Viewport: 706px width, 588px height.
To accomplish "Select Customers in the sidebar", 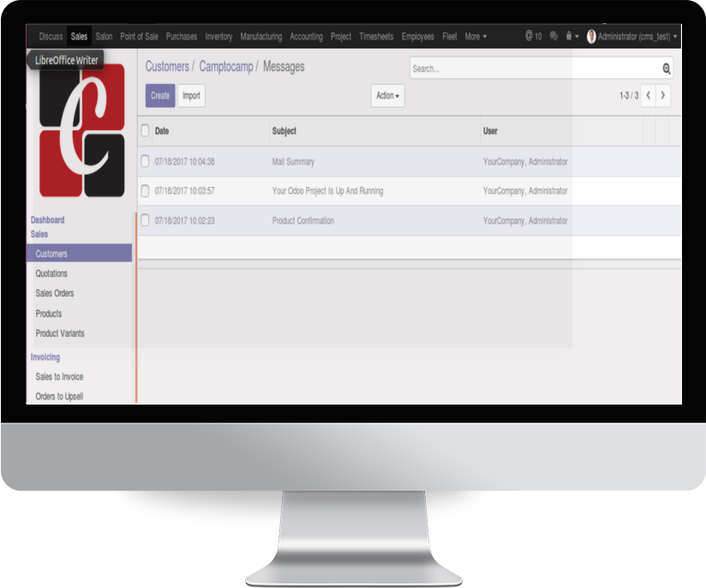I will 79,254.
